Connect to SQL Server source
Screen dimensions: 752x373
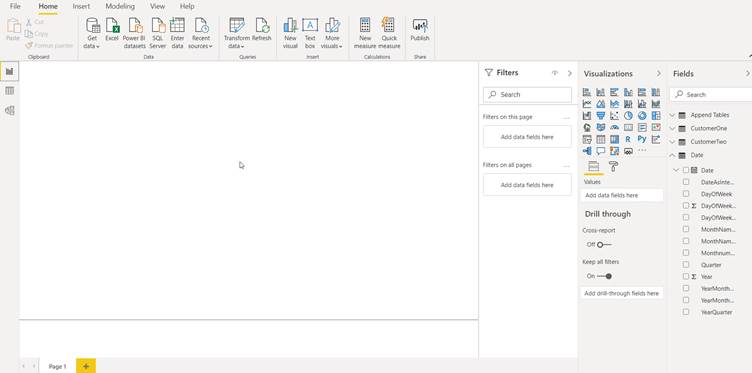point(157,33)
